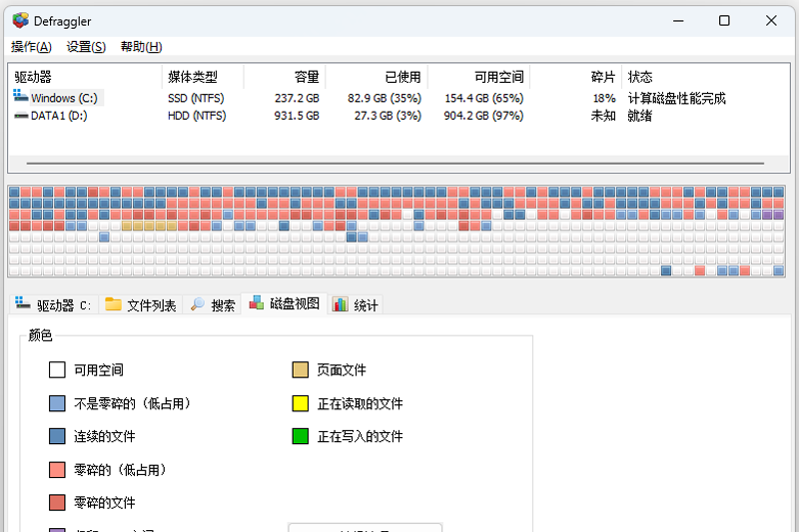Viewport: 799px width, 532px height.
Task: Click a purple block in the disk map
Action: point(767,215)
